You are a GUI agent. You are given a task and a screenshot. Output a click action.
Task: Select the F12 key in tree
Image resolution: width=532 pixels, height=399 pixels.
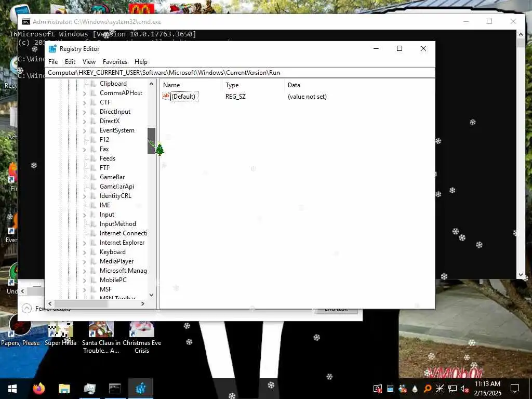point(104,139)
